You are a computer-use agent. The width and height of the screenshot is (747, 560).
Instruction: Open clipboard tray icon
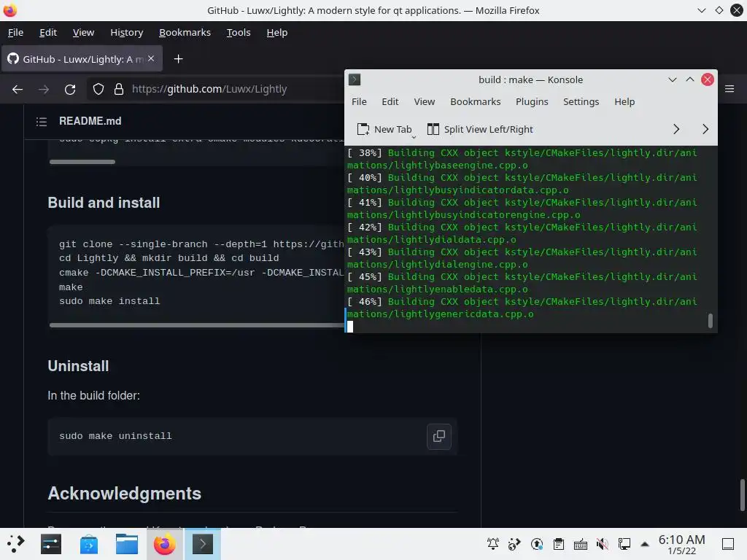[x=558, y=544]
